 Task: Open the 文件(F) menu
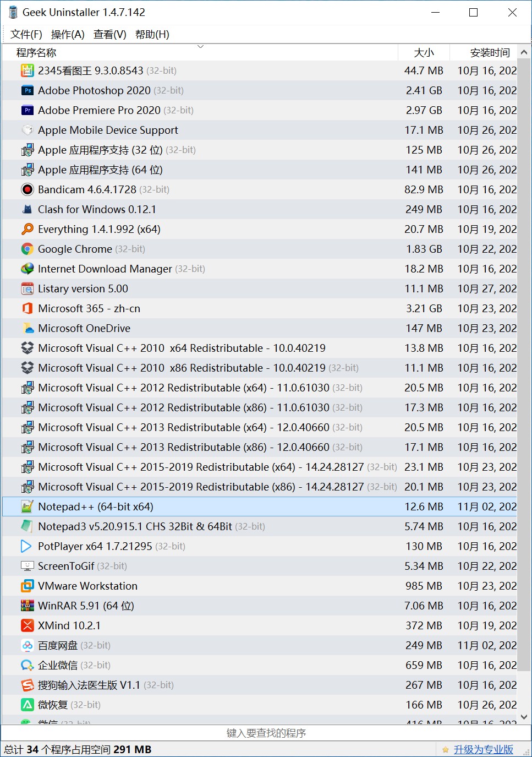point(26,34)
